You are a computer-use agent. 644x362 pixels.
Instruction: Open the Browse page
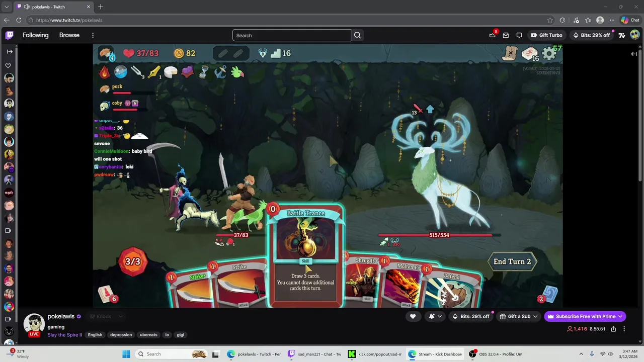69,35
